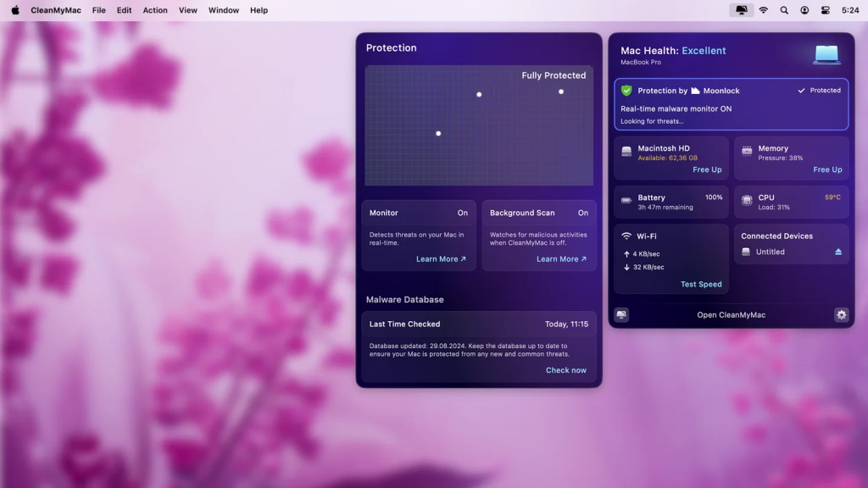Click the Fully Protected radar graph

[x=479, y=125]
